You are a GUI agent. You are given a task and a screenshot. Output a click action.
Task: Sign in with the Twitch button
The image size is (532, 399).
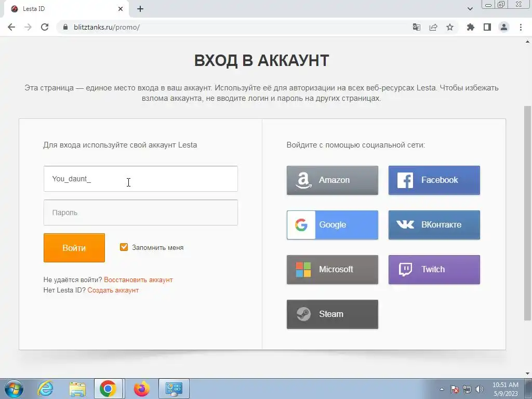tap(434, 270)
